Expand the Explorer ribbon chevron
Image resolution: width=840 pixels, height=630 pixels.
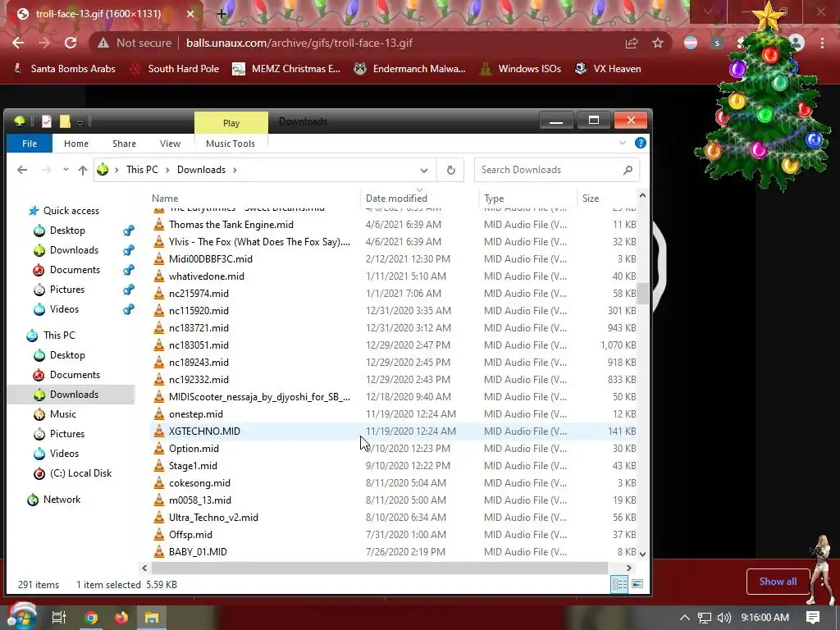coord(622,143)
